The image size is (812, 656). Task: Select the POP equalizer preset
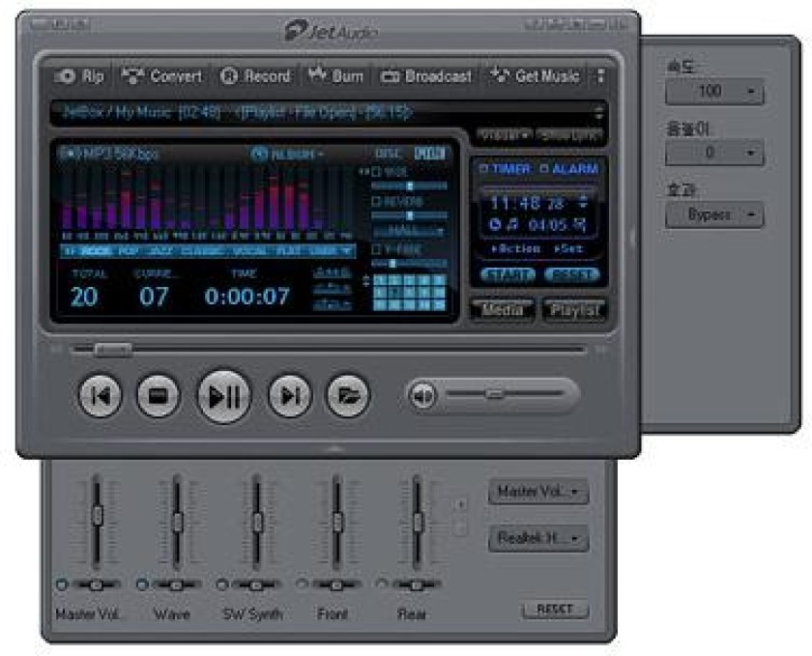click(128, 251)
